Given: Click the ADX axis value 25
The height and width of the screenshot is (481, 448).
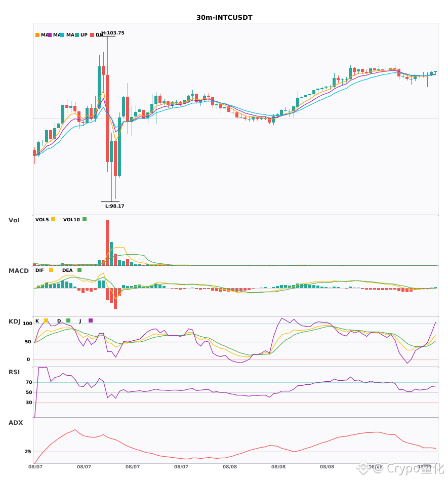Looking at the screenshot, I should click(28, 452).
